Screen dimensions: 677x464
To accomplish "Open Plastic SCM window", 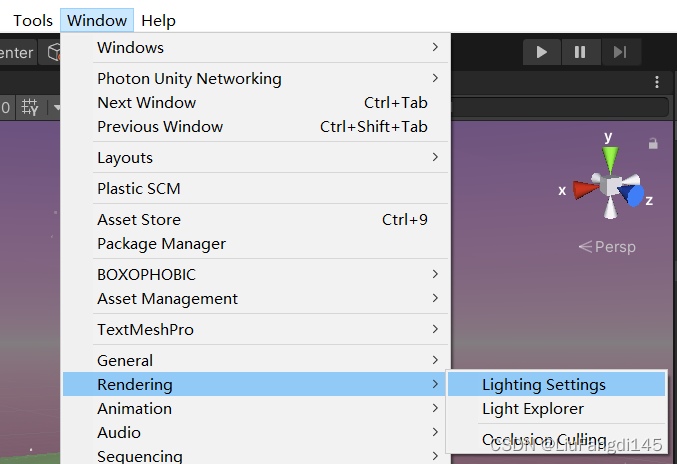I will 256,189.
